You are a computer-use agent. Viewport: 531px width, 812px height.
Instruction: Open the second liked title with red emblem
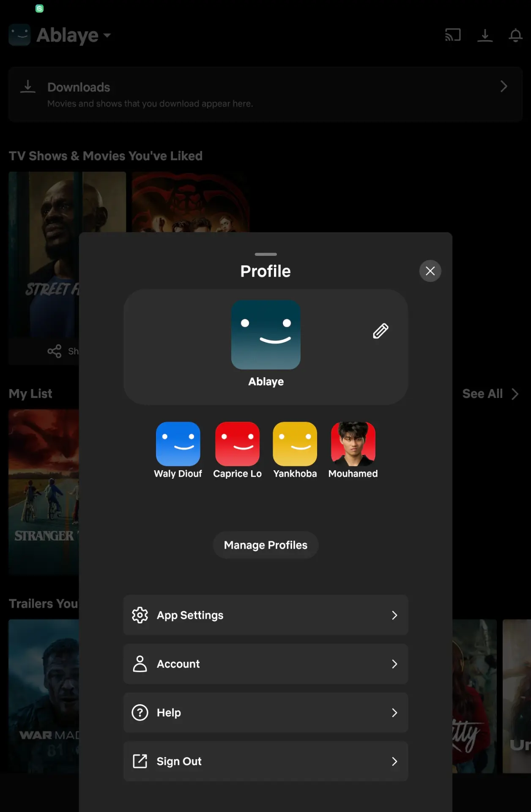tap(191, 202)
